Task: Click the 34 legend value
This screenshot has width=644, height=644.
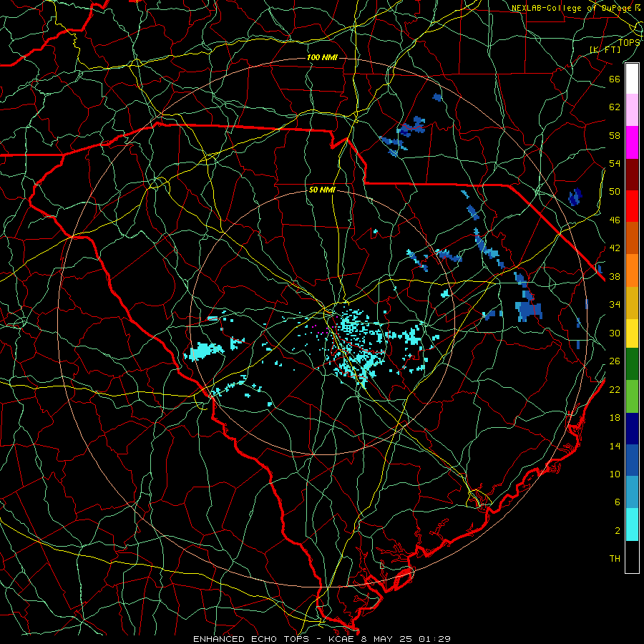Action: (x=615, y=305)
